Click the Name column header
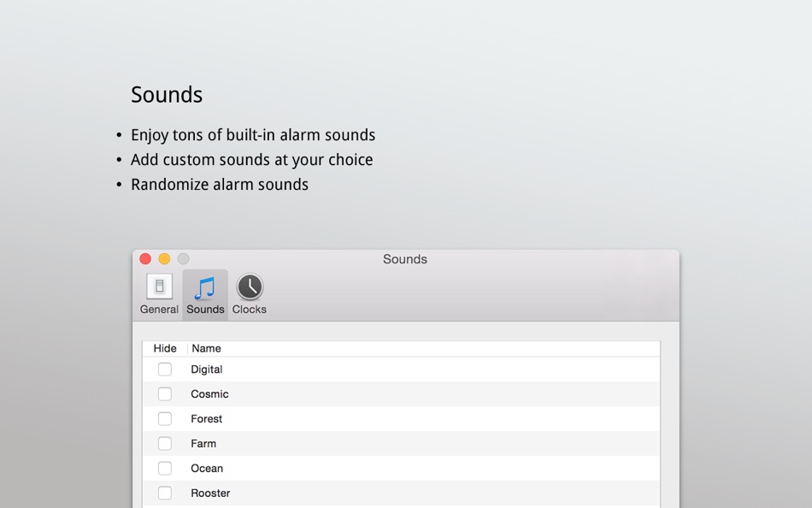The image size is (812, 508). 206,348
